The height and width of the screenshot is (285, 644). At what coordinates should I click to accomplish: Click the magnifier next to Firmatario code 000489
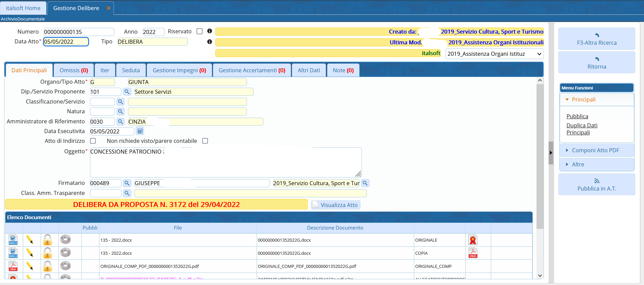click(127, 183)
